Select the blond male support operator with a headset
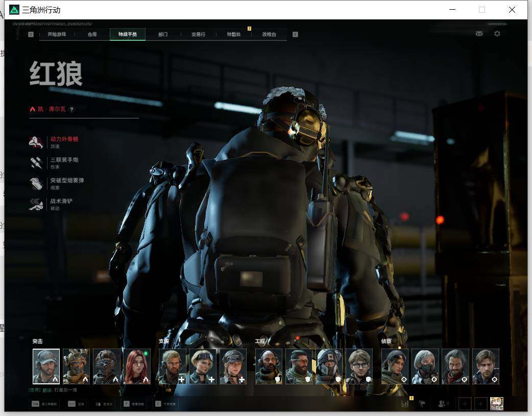Screen dimensions: 532x416 point(173,366)
